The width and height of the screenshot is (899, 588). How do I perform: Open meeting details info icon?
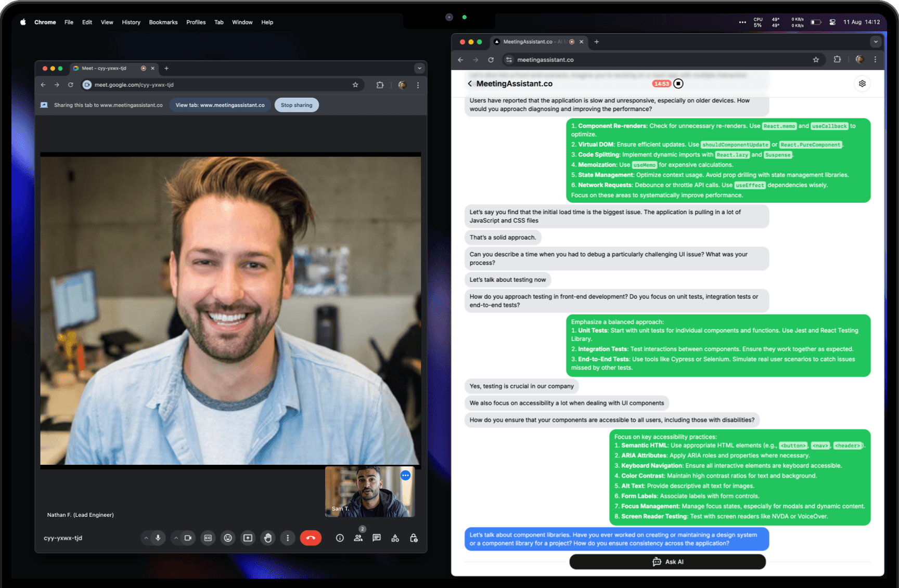(340, 538)
